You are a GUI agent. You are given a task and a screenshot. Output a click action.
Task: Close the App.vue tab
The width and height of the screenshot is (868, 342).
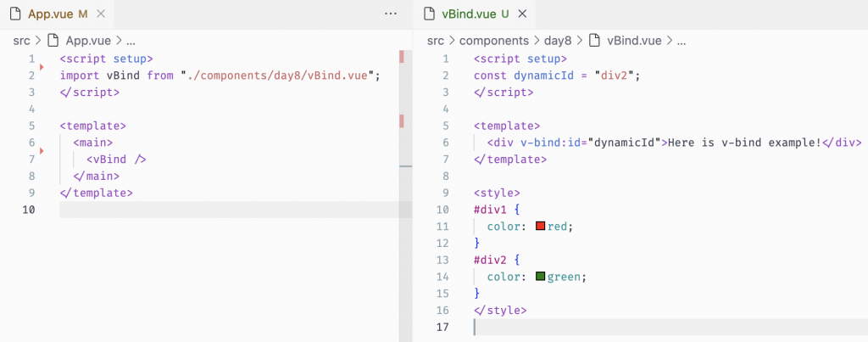101,14
